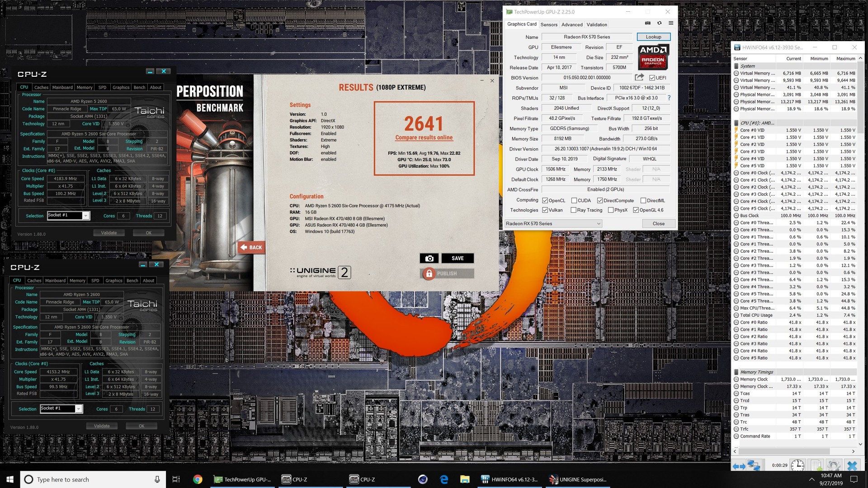868x488 pixels.
Task: Open Microsoft Edge from taskbar
Action: (x=444, y=479)
